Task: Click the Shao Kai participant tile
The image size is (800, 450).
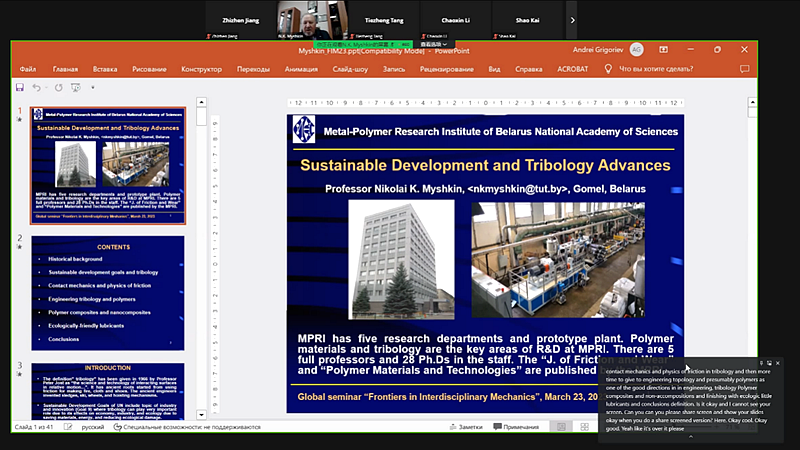Action: pyautogui.click(x=527, y=20)
